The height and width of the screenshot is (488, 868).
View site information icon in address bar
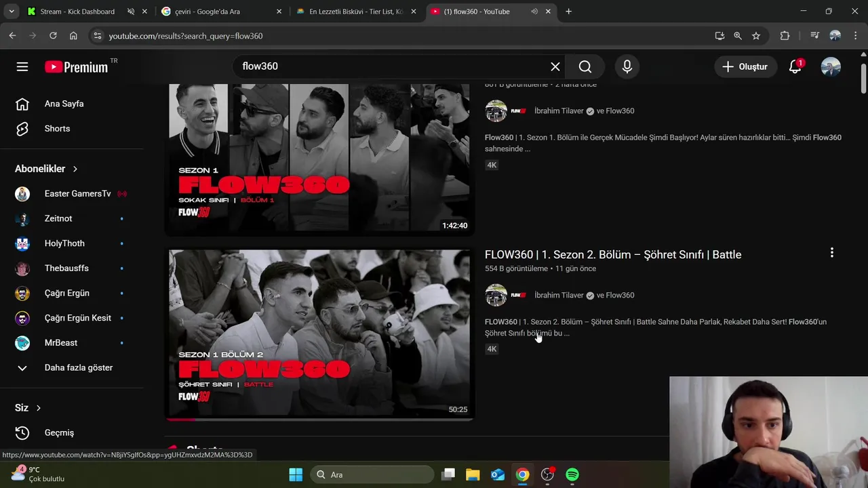98,36
